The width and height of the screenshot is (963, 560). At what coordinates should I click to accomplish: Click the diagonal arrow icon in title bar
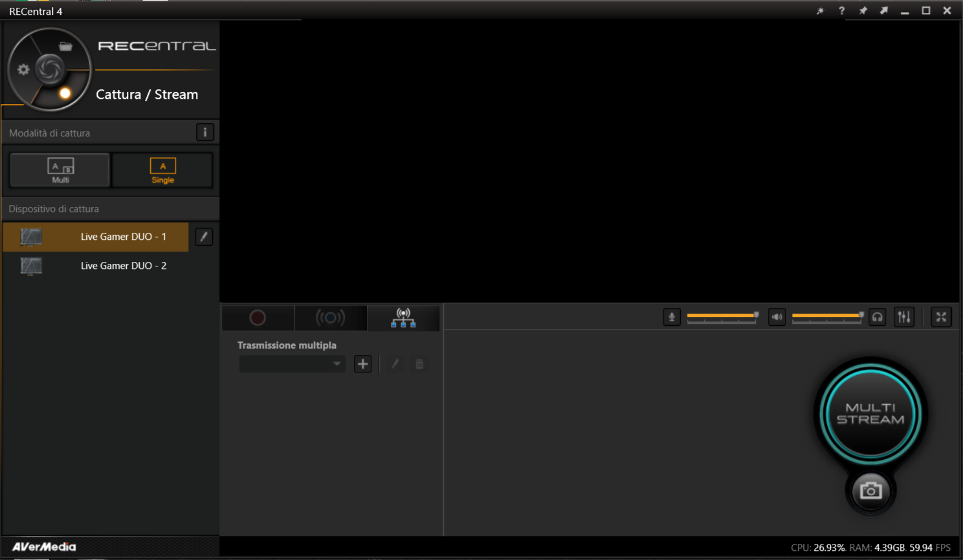pos(883,11)
